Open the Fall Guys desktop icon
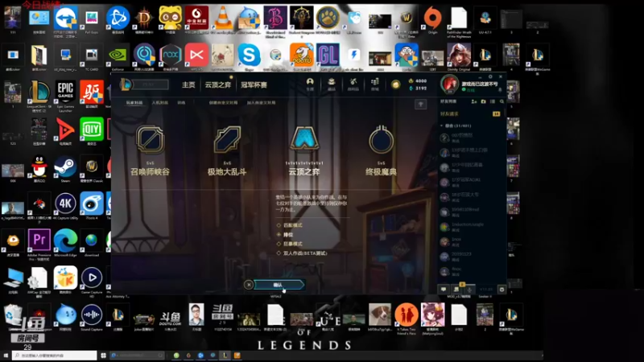The image size is (644, 362). coord(92,18)
